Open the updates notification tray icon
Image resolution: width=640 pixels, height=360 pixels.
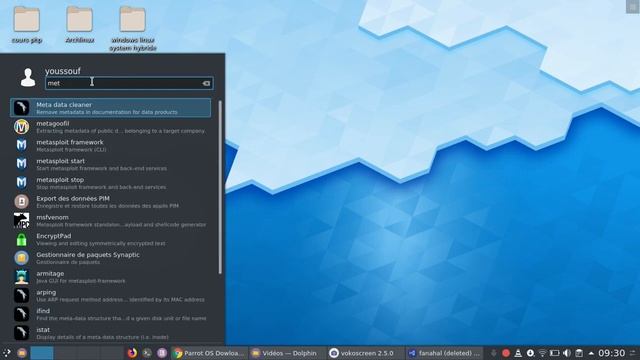(530, 353)
